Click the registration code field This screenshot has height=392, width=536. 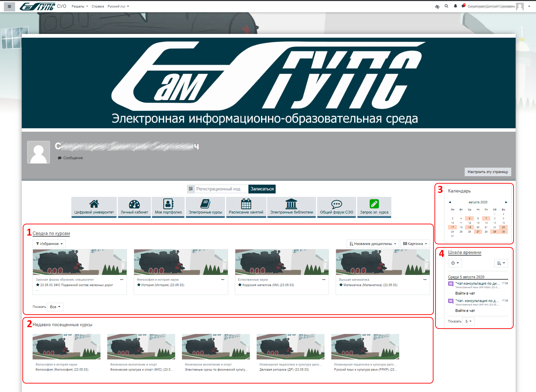221,189
